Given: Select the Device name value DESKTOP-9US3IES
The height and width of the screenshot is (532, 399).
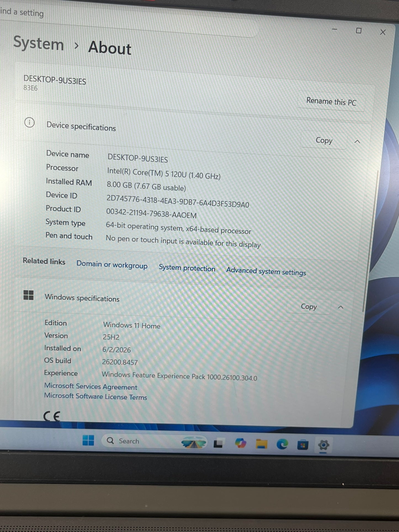Looking at the screenshot, I should coord(138,158).
